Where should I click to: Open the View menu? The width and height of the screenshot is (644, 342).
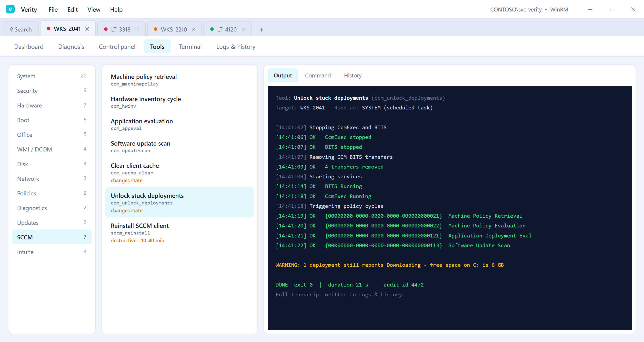94,10
